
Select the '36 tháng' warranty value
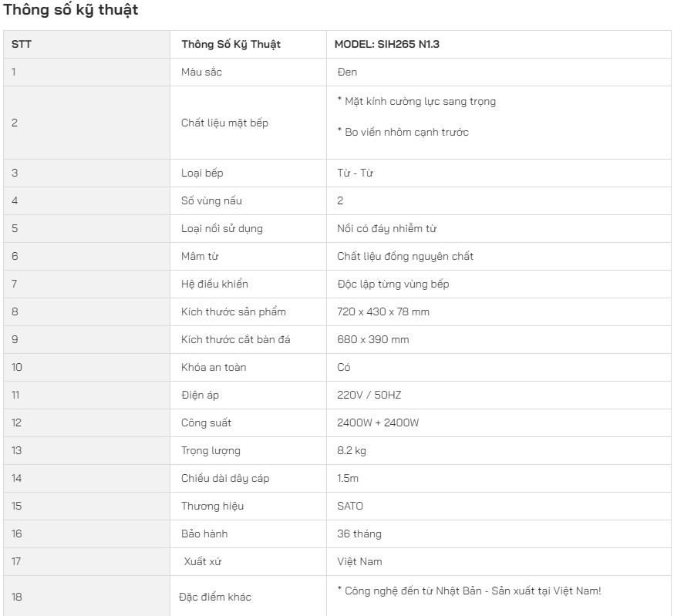[x=359, y=534]
